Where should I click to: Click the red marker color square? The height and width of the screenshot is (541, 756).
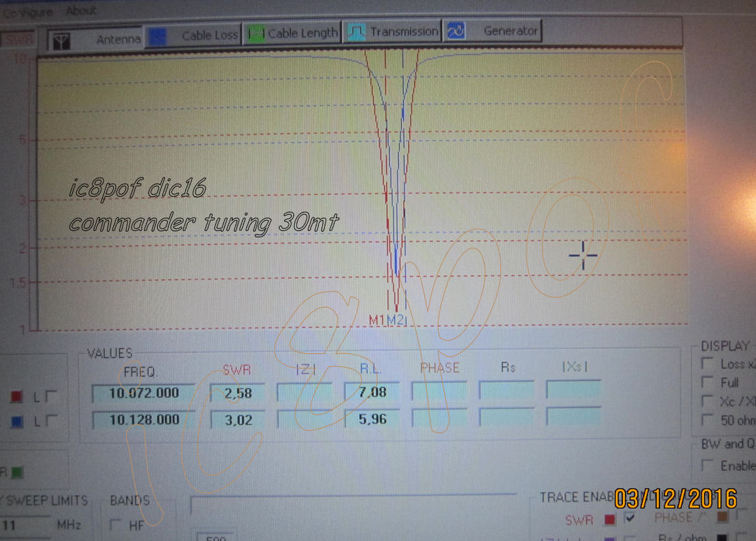tap(16, 397)
